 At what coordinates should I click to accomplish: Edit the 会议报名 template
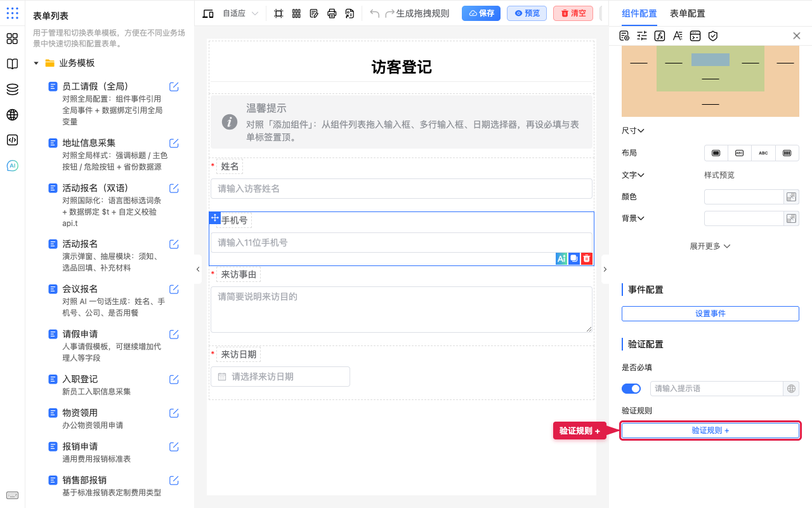tap(174, 289)
